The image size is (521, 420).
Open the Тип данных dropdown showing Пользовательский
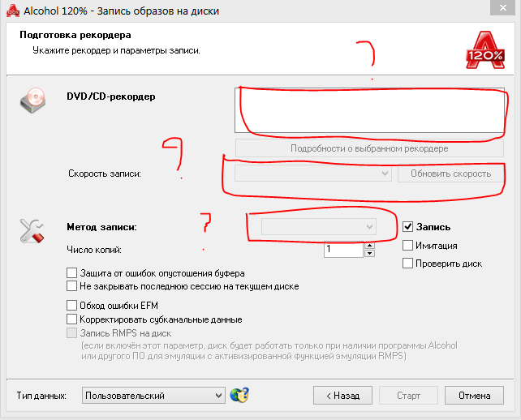pos(153,396)
